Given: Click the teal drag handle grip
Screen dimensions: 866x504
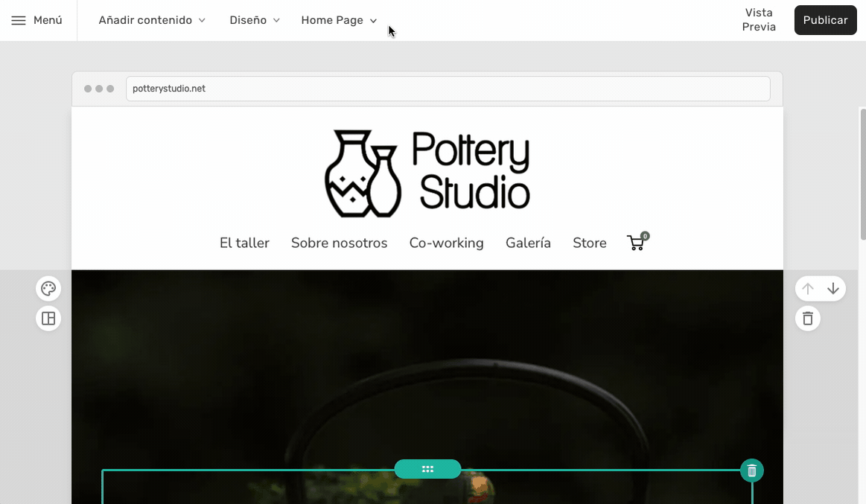Looking at the screenshot, I should coord(427,469).
